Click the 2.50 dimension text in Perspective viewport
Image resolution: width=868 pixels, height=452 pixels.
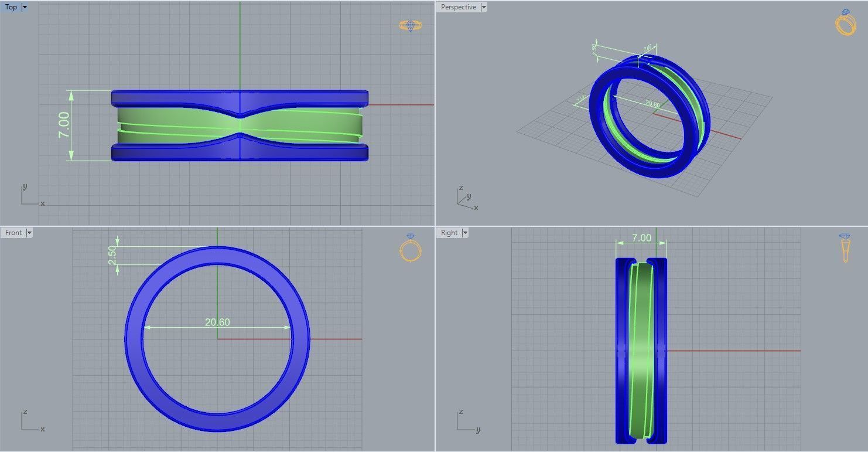tap(594, 51)
